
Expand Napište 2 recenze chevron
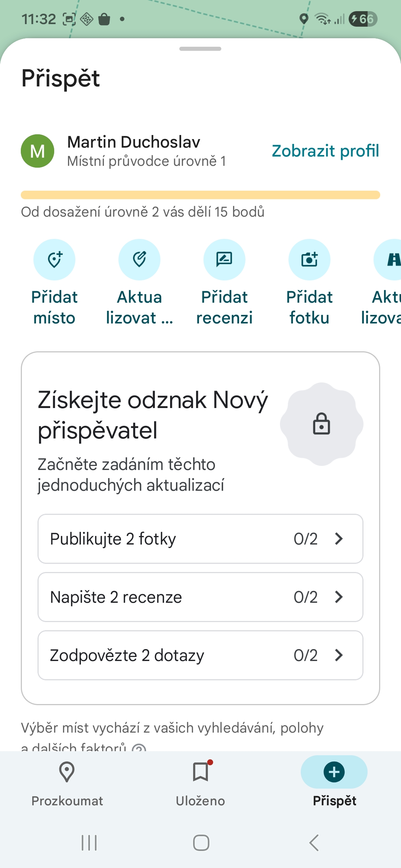point(339,597)
